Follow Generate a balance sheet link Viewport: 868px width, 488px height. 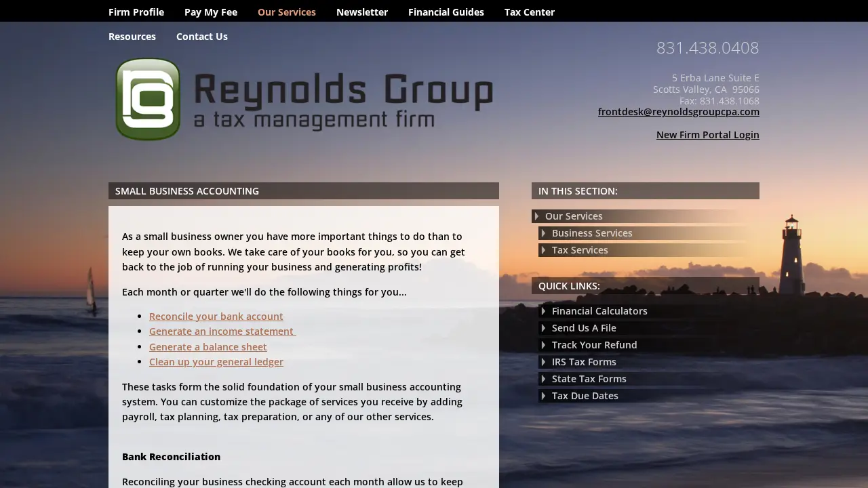coord(208,347)
